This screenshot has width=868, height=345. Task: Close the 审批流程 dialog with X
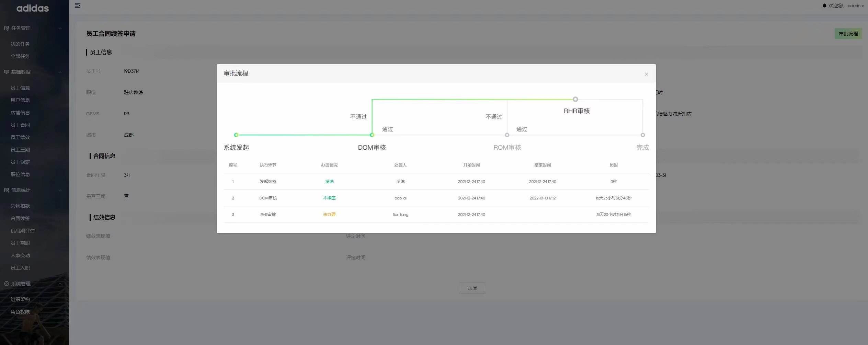(646, 74)
